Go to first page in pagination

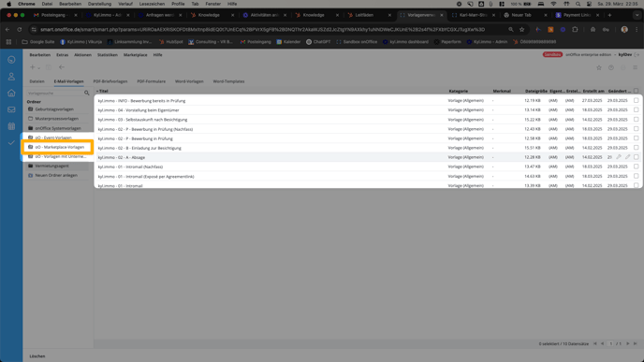[594, 343]
